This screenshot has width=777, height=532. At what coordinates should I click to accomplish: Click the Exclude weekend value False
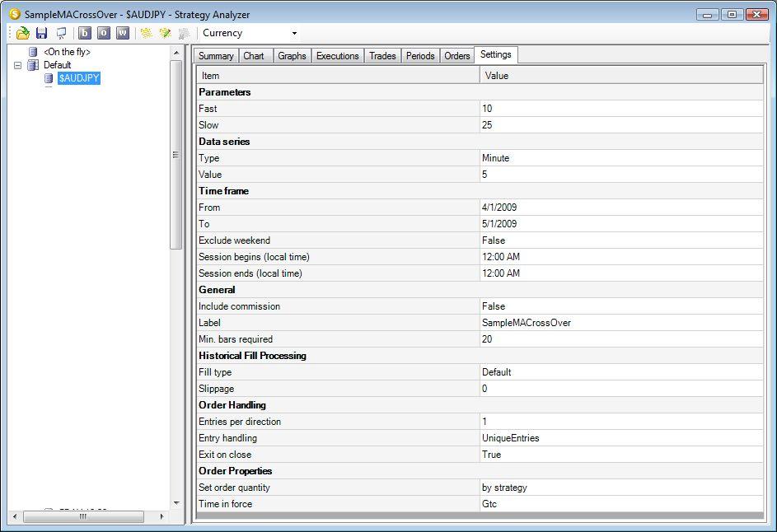point(621,240)
